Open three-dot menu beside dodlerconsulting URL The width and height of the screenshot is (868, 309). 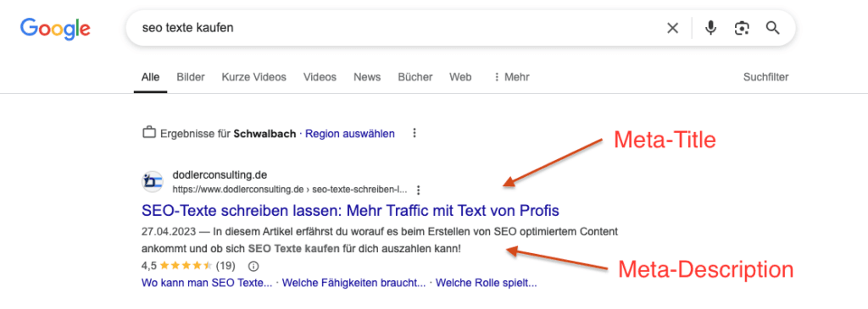click(419, 190)
